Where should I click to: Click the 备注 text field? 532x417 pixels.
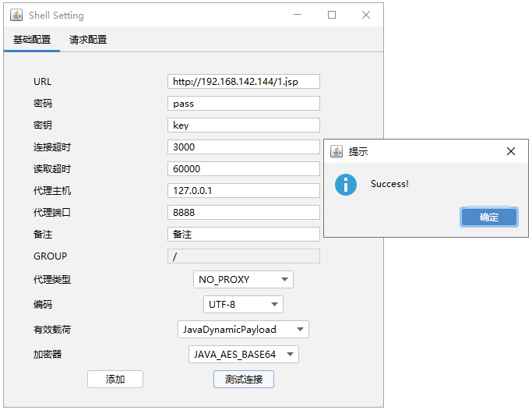point(244,235)
